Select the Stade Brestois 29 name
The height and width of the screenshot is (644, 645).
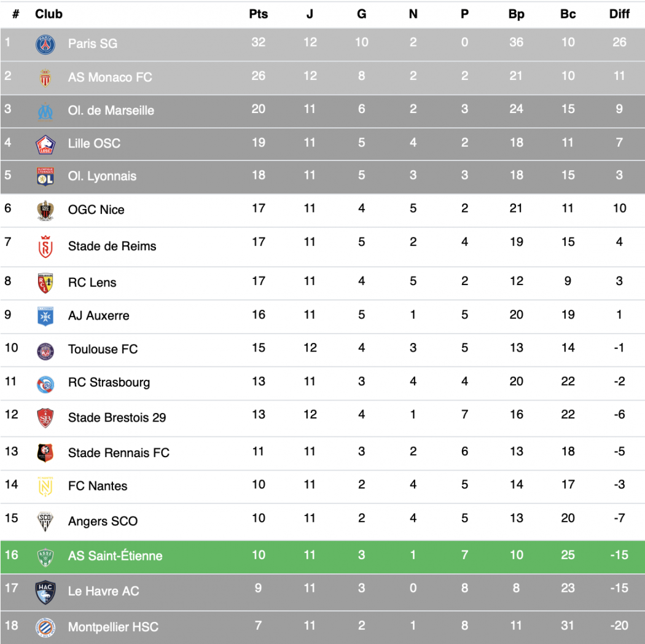click(x=117, y=417)
